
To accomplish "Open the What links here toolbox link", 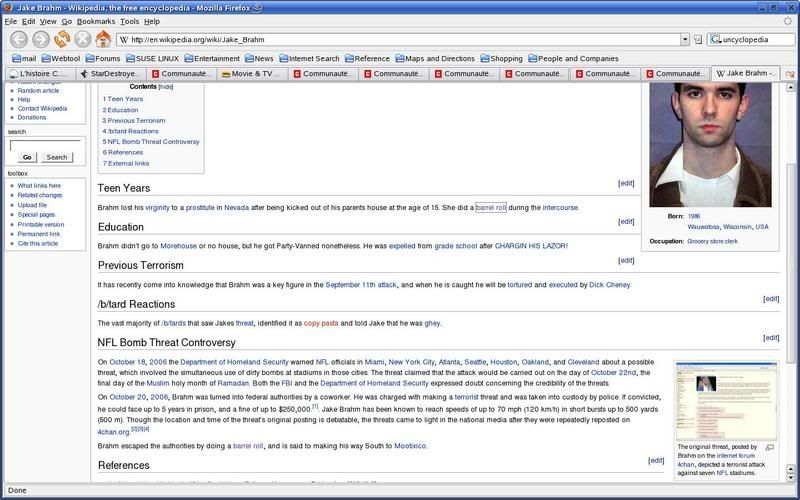I will pyautogui.click(x=39, y=186).
